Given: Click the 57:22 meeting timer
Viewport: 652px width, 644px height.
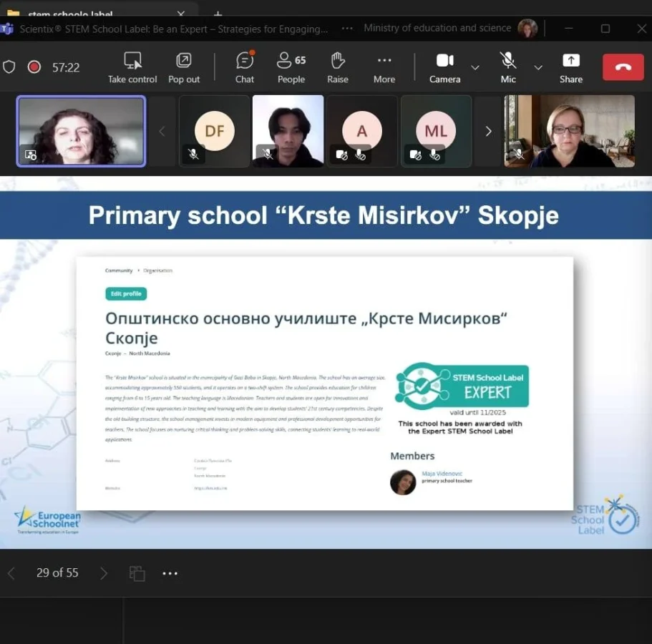Looking at the screenshot, I should pyautogui.click(x=66, y=67).
